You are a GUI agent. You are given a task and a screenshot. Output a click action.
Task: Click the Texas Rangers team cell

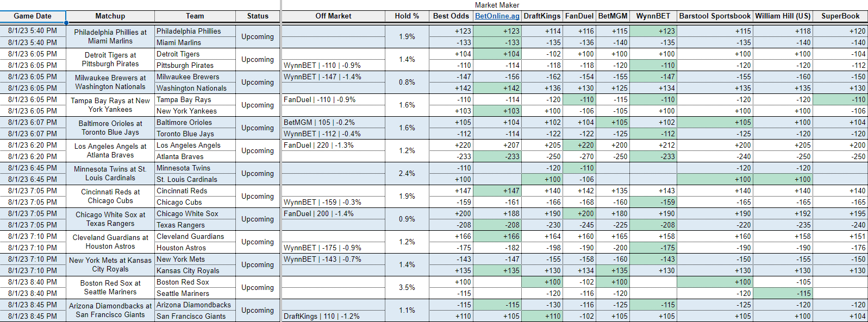coord(195,225)
